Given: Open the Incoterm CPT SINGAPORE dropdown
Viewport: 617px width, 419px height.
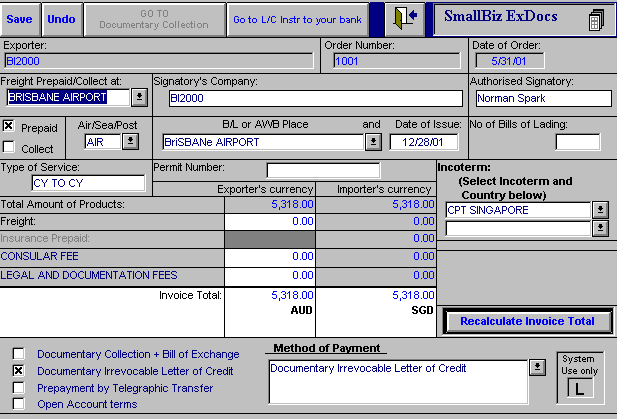Looking at the screenshot, I should [x=599, y=210].
